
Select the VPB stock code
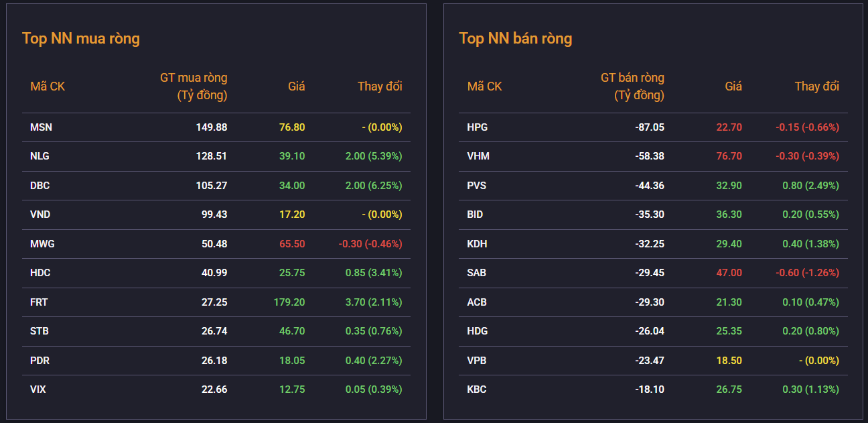pyautogui.click(x=477, y=361)
